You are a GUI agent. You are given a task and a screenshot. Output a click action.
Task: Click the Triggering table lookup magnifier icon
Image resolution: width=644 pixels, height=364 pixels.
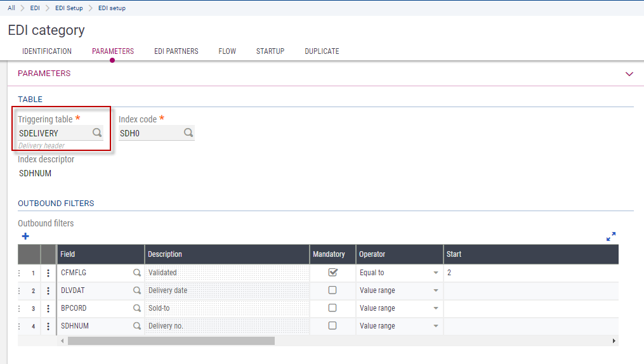[x=97, y=133]
